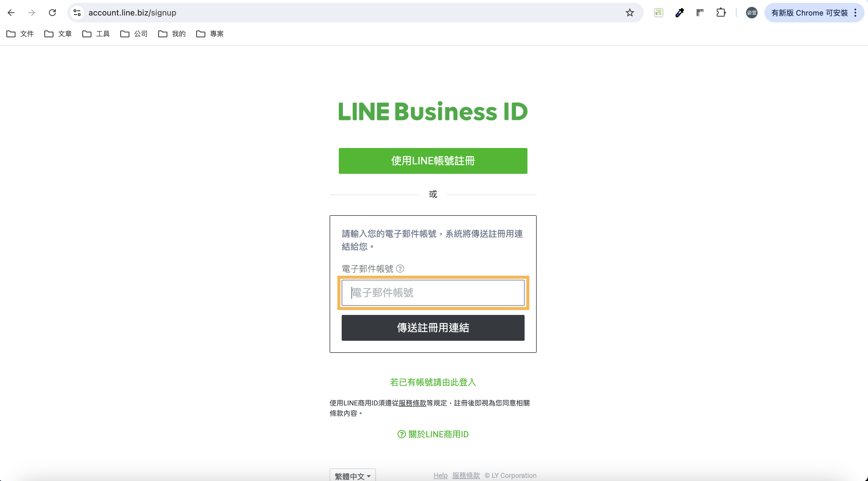Open the spreadsheet extension icon
This screenshot has width=868, height=481.
click(x=658, y=13)
